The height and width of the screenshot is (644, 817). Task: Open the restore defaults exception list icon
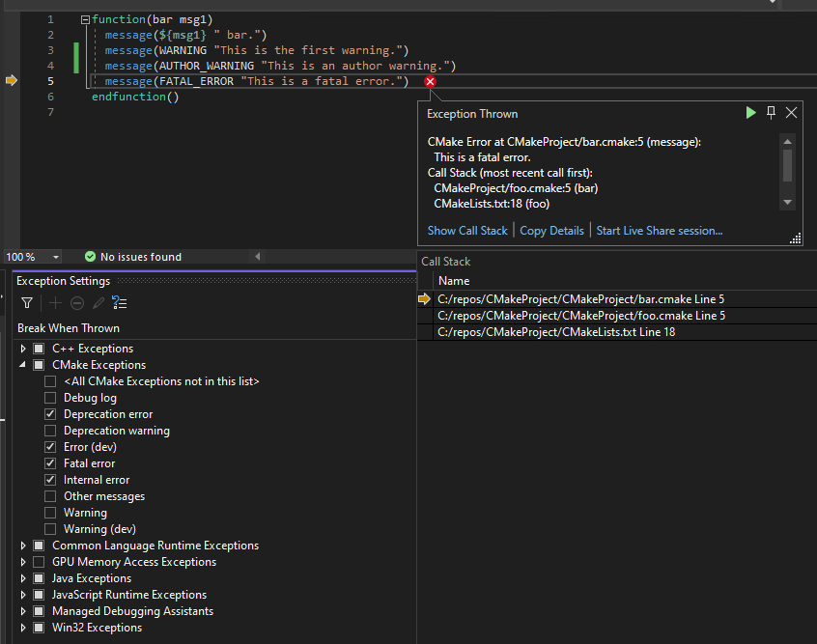(x=120, y=302)
